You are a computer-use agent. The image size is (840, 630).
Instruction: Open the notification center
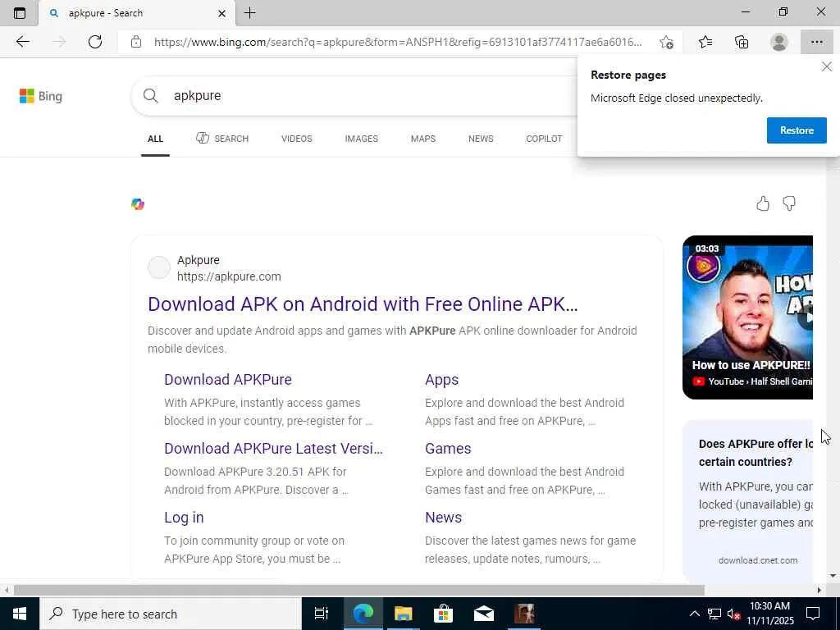pos(813,614)
